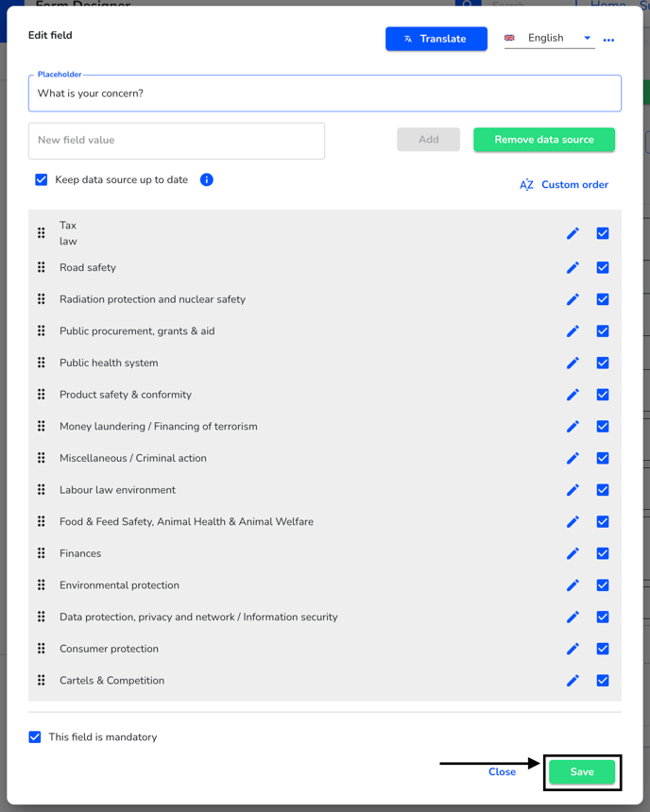Switch sorting via Custom order
The width and height of the screenshot is (650, 812).
pos(564,185)
